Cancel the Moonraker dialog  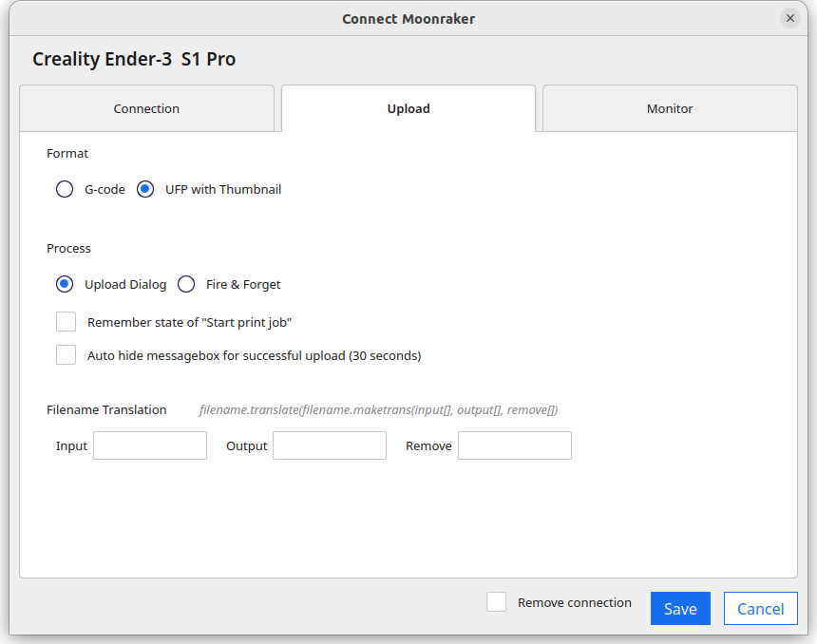coord(761,609)
